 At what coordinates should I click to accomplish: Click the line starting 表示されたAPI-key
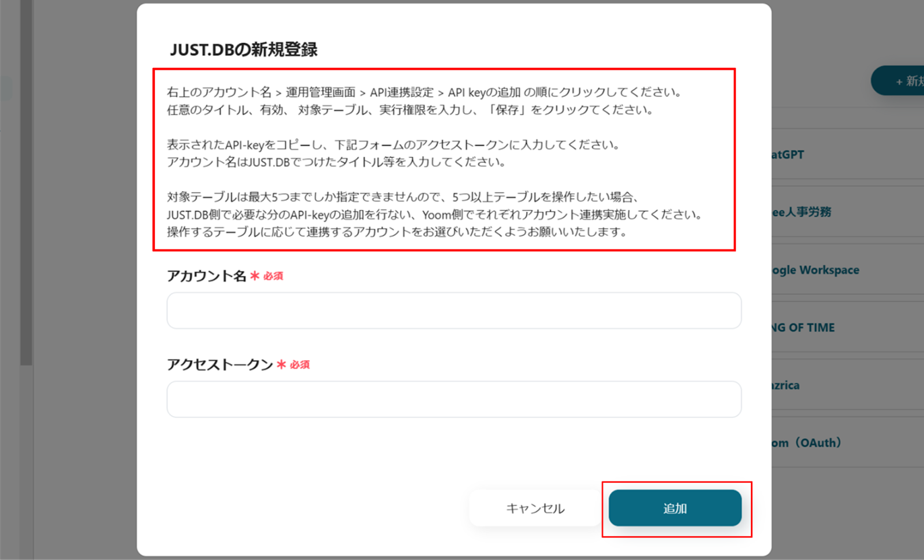(394, 144)
